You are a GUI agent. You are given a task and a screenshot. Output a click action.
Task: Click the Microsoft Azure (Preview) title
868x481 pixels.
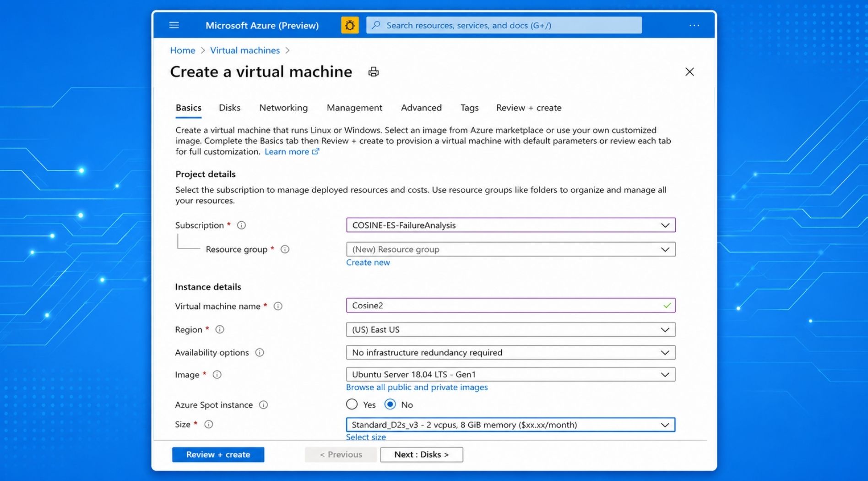[x=262, y=26]
